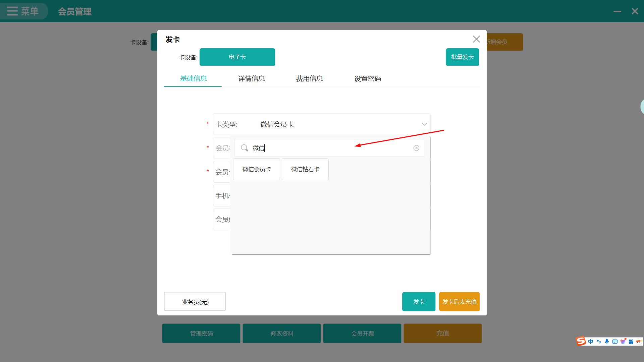Close the 发卡 dialog with X
The width and height of the screenshot is (644, 362).
pos(476,39)
